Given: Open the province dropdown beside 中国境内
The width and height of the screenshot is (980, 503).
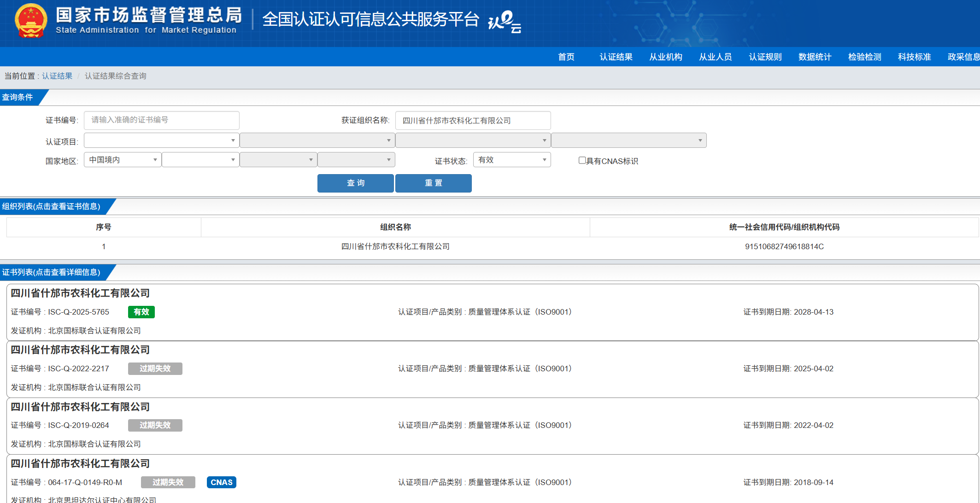Looking at the screenshot, I should click(200, 160).
